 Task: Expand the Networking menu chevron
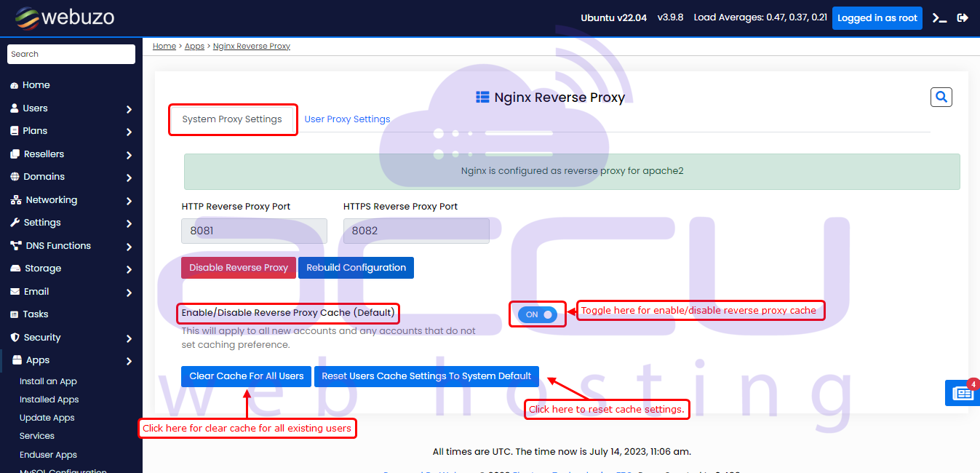(x=129, y=201)
